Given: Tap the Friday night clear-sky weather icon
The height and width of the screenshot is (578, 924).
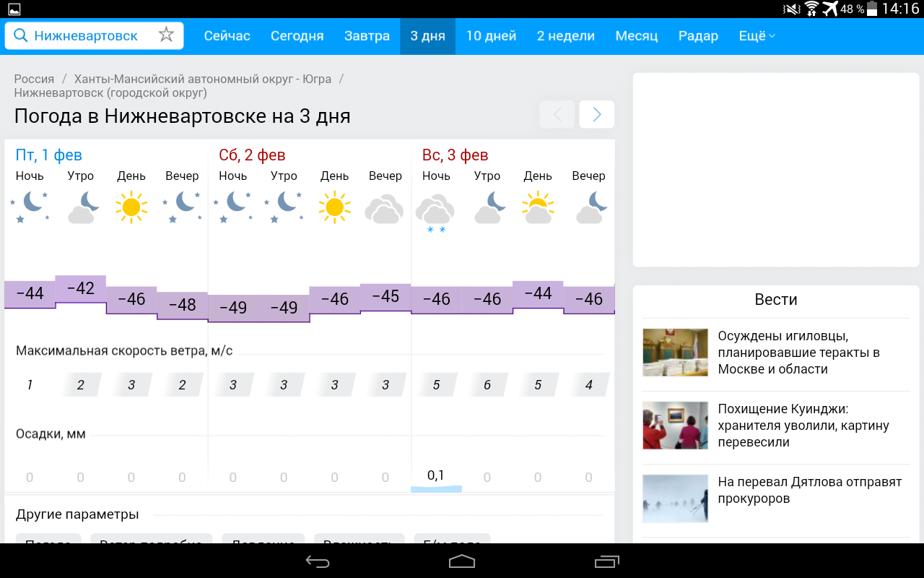Looking at the screenshot, I should [30, 207].
